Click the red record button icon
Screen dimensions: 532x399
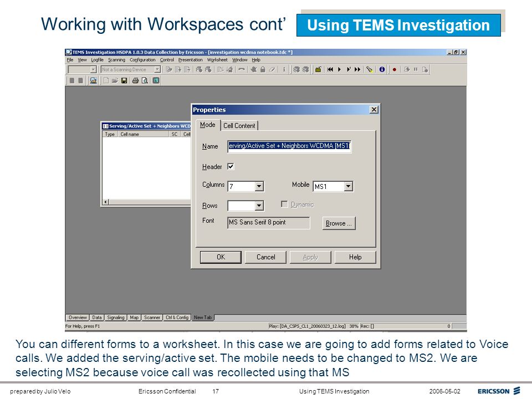pos(394,70)
